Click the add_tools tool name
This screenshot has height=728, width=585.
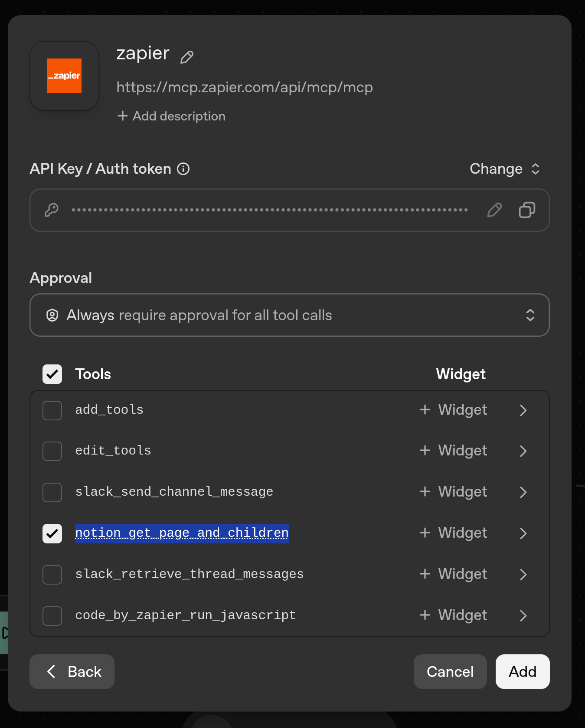[109, 409]
